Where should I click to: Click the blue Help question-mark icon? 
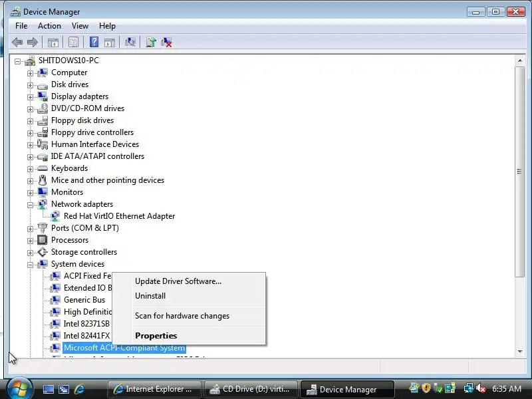(x=94, y=42)
